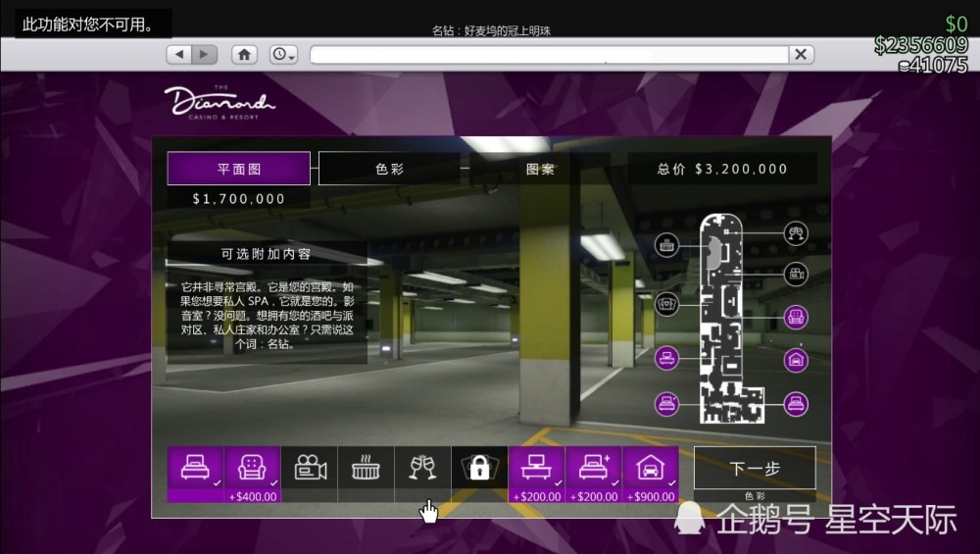Enable the media room camera tile
980x554 pixels.
pyautogui.click(x=310, y=475)
